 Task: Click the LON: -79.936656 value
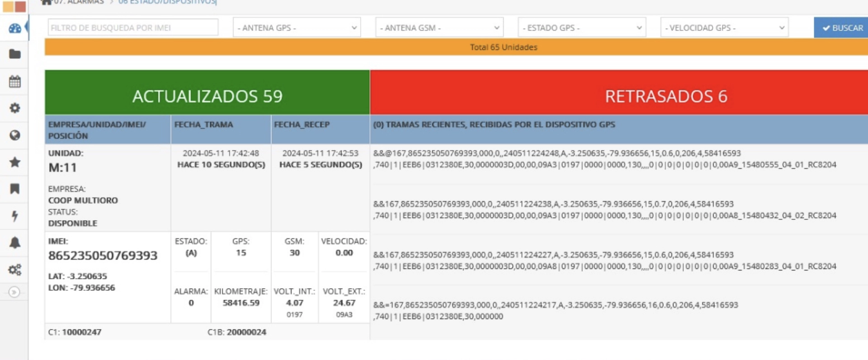click(x=82, y=288)
